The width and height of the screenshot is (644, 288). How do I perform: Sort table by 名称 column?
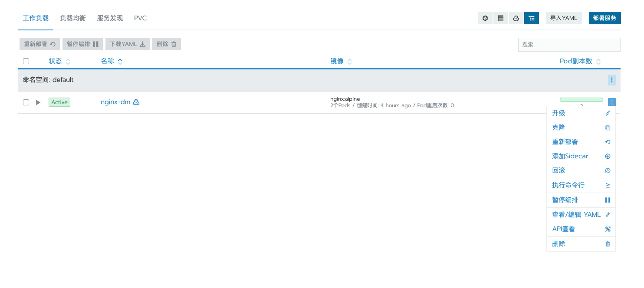[x=108, y=61]
